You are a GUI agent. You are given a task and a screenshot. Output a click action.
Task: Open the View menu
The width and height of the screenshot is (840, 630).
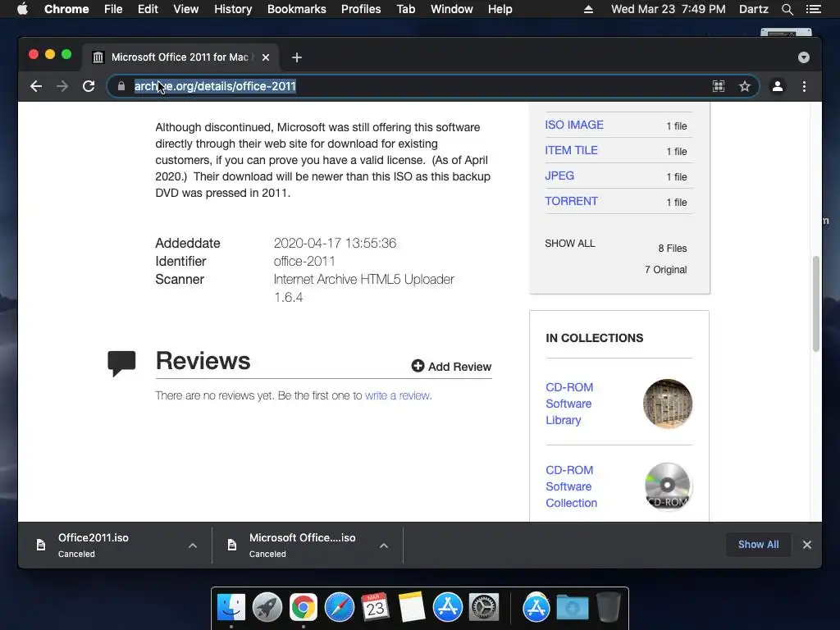point(186,9)
